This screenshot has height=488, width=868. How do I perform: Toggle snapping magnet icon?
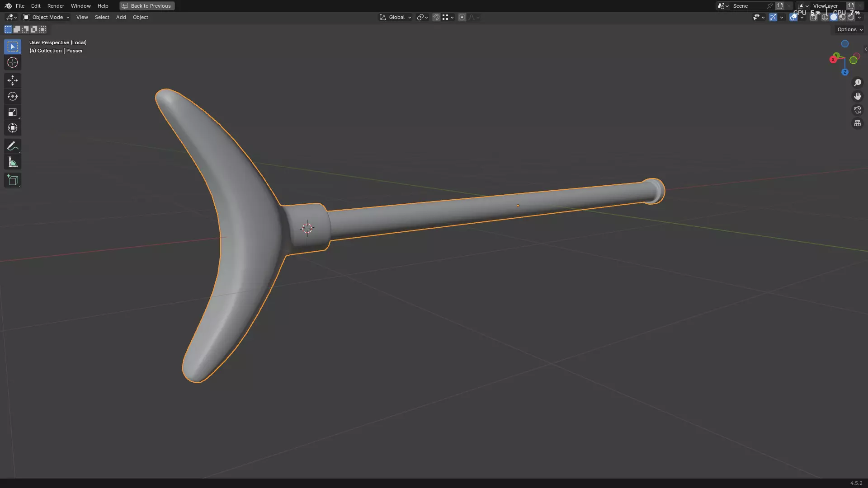pos(436,17)
